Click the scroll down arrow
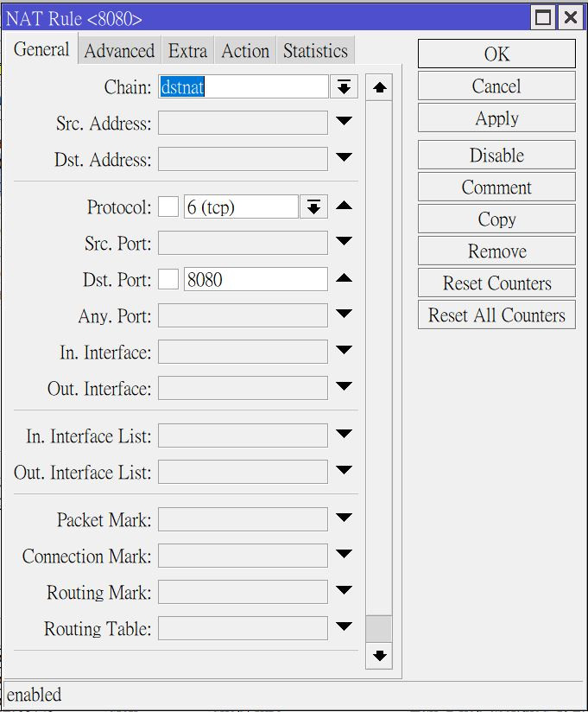Image resolution: width=588 pixels, height=712 pixels. [x=379, y=655]
